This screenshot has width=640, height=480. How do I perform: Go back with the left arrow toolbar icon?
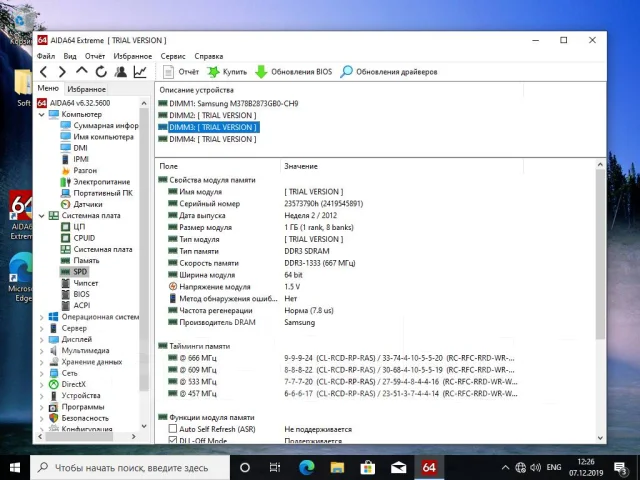(44, 72)
